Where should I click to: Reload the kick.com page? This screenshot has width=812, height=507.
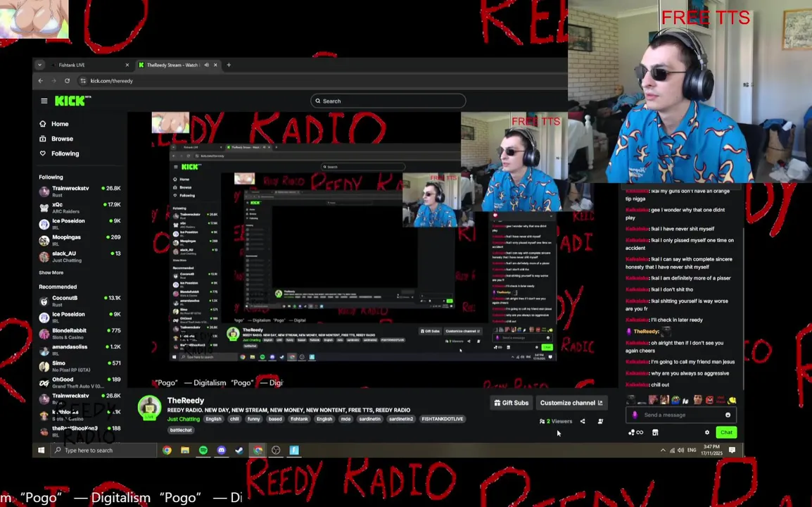click(68, 81)
